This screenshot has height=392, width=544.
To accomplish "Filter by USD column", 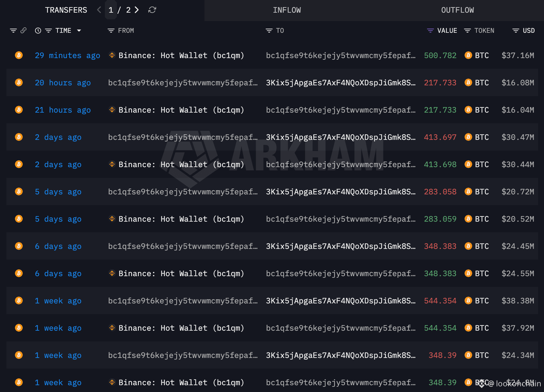I will click(x=516, y=31).
